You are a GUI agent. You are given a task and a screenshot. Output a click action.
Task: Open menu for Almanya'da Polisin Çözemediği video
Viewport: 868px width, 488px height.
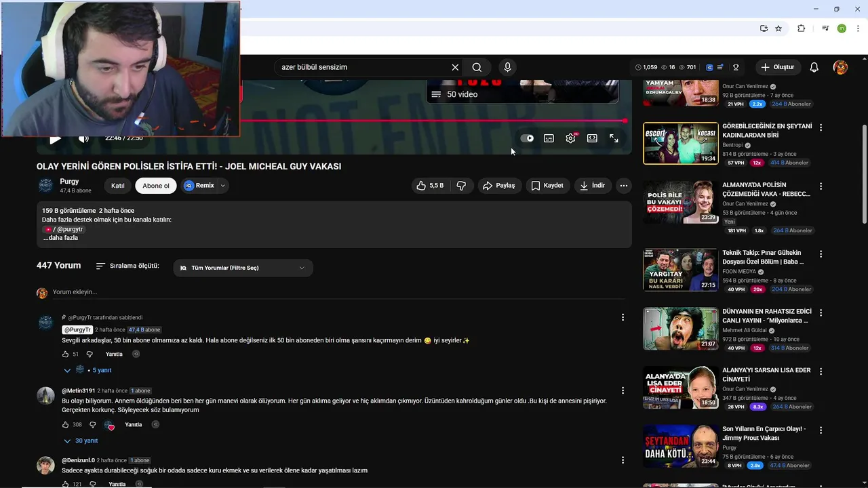coord(821,186)
